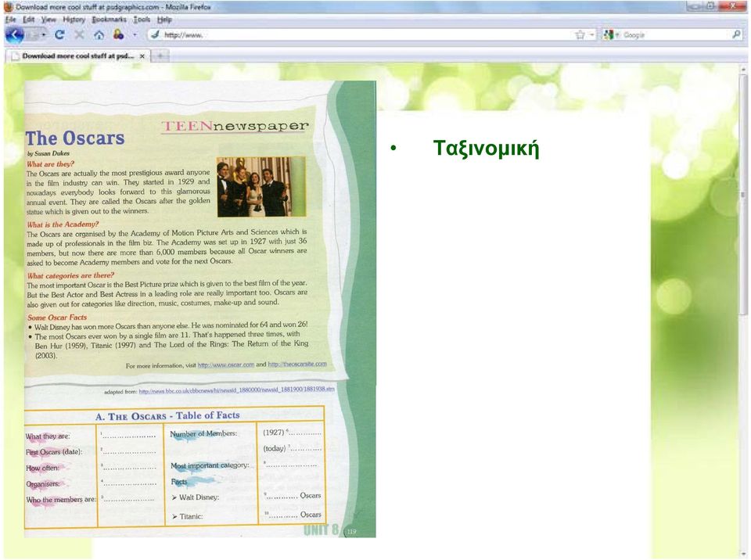Follow the http://theoscarsite.com link
The image size is (751, 560).
297,364
